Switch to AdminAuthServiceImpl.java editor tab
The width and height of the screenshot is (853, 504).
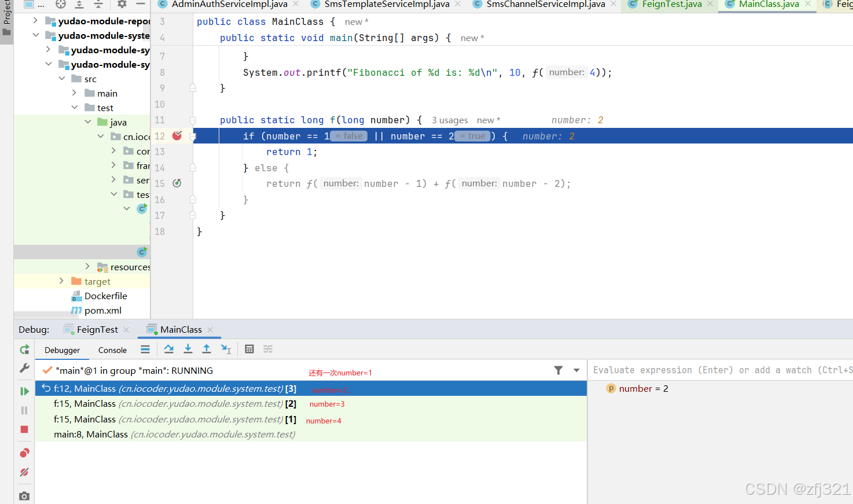click(230, 5)
